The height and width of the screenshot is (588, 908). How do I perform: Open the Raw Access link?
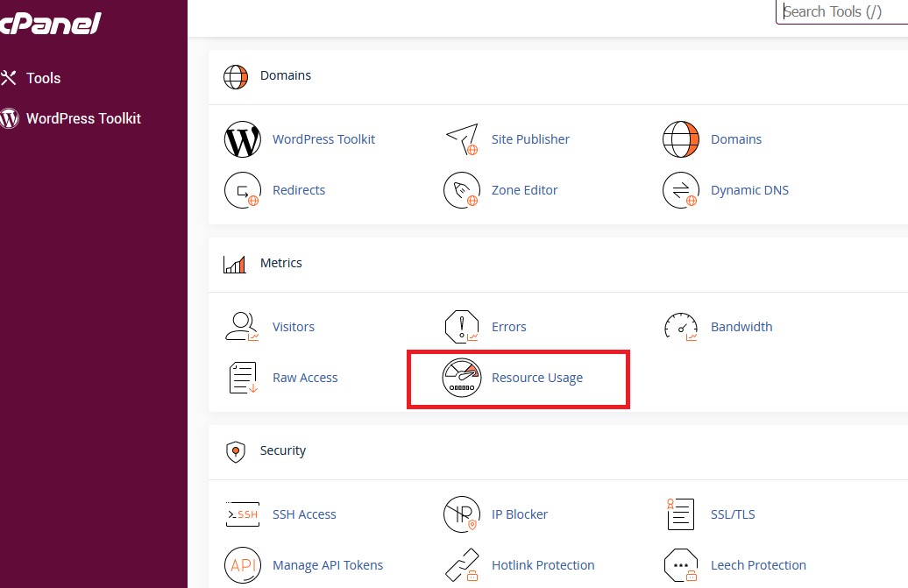[x=305, y=378]
